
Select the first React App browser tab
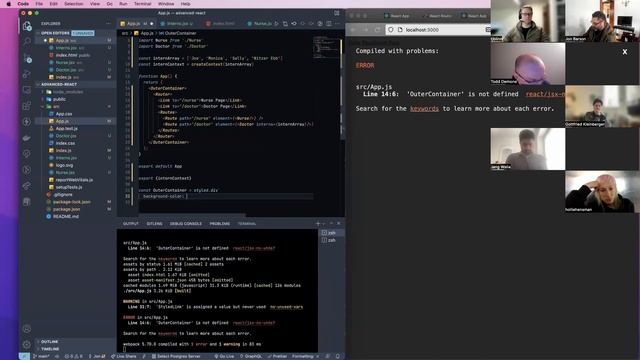[397, 16]
